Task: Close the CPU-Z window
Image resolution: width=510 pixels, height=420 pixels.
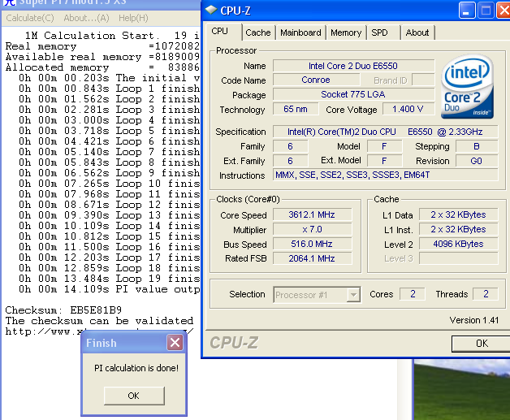Action: coord(504,11)
